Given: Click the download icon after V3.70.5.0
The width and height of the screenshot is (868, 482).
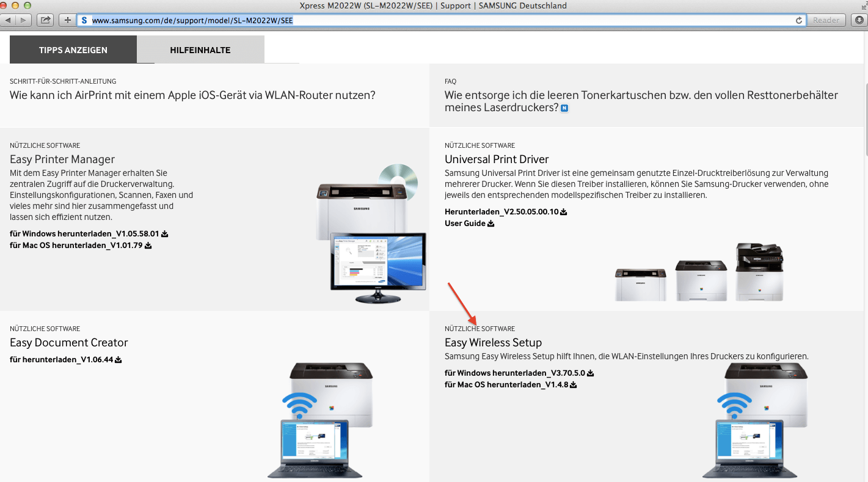Looking at the screenshot, I should (x=590, y=373).
